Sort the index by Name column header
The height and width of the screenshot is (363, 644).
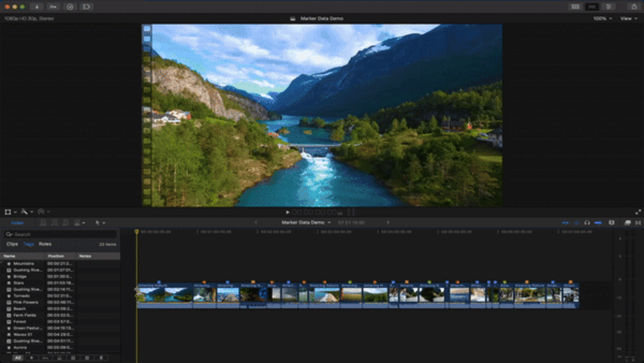tap(22, 256)
